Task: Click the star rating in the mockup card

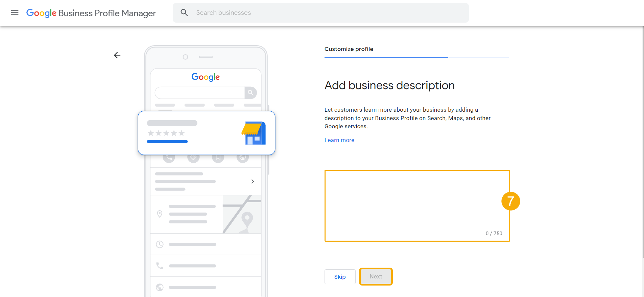Action: (x=166, y=133)
